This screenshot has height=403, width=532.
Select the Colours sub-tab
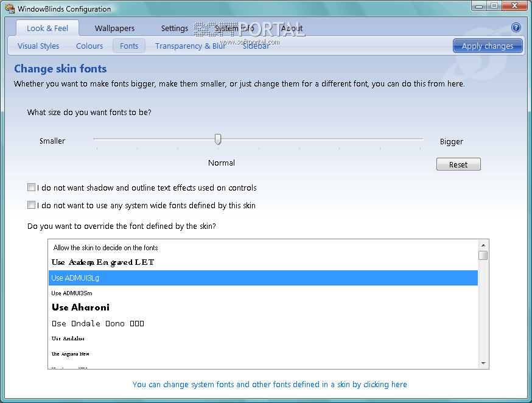89,46
